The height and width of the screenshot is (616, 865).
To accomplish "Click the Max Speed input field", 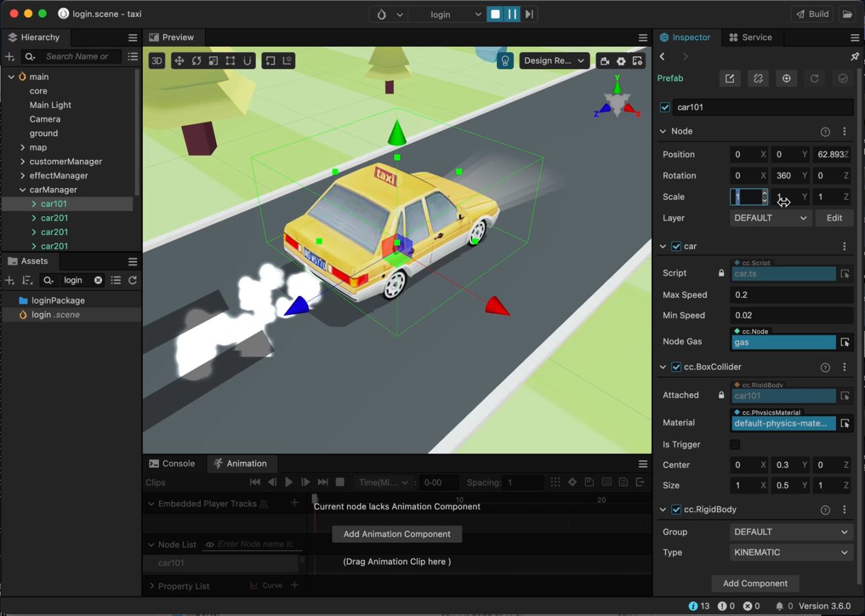I will pyautogui.click(x=790, y=295).
